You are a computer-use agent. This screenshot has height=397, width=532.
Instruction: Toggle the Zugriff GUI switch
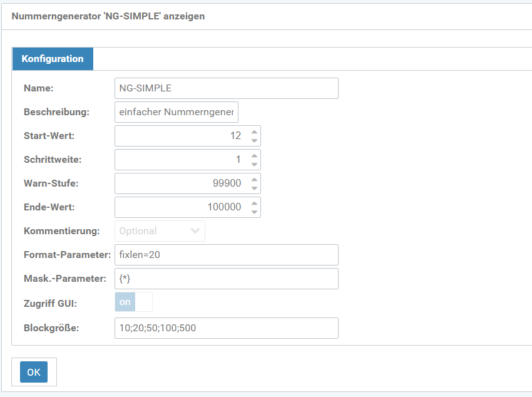pyautogui.click(x=133, y=302)
